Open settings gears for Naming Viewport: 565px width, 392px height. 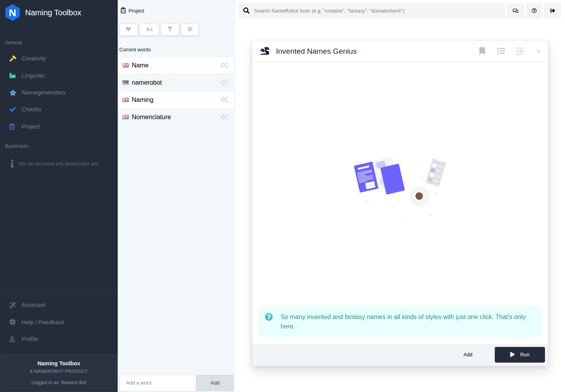[x=224, y=100]
